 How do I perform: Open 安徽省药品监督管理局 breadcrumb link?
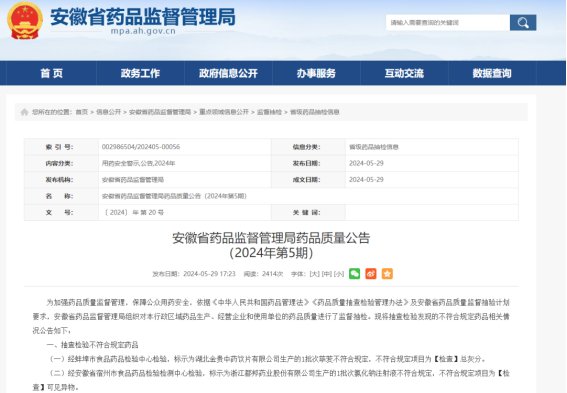(x=160, y=112)
